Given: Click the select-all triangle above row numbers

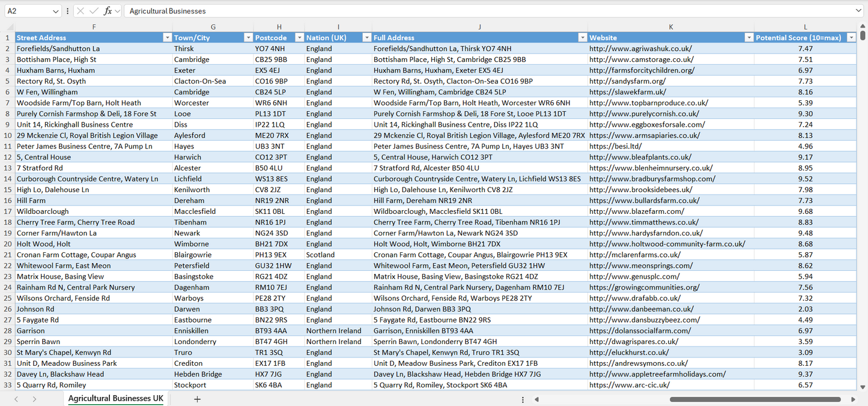Looking at the screenshot, I should tap(8, 26).
